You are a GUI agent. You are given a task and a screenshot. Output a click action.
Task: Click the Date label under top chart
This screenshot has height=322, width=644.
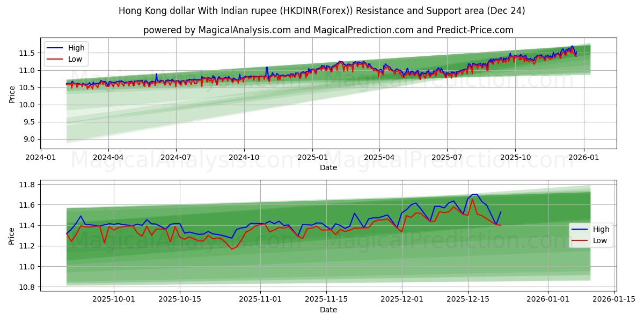[x=329, y=168]
